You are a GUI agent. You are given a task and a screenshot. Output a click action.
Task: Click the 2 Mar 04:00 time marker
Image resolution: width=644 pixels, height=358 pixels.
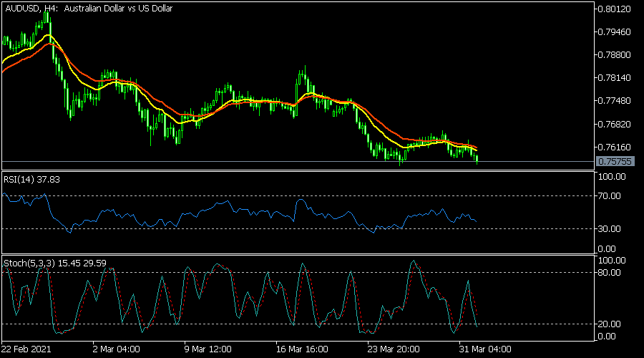[x=116, y=349]
